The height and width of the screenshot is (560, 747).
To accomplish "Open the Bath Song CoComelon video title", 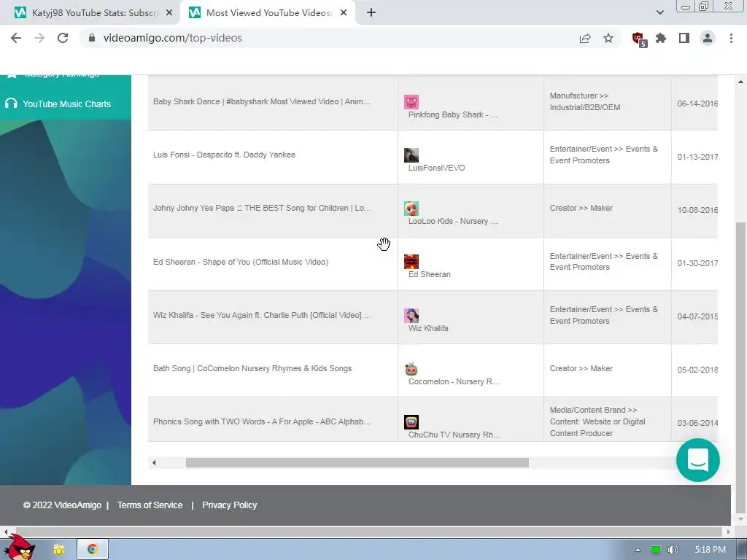I will click(x=252, y=368).
